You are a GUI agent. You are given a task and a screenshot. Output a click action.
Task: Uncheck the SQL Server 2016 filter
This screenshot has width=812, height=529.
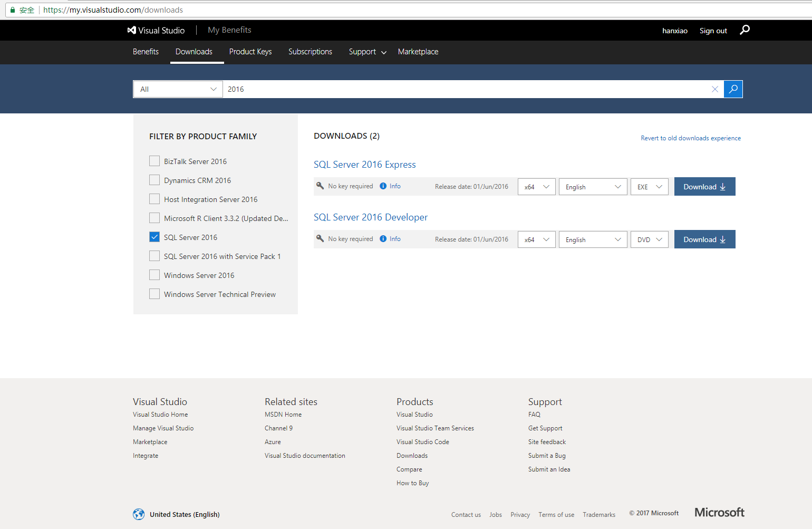click(x=154, y=237)
